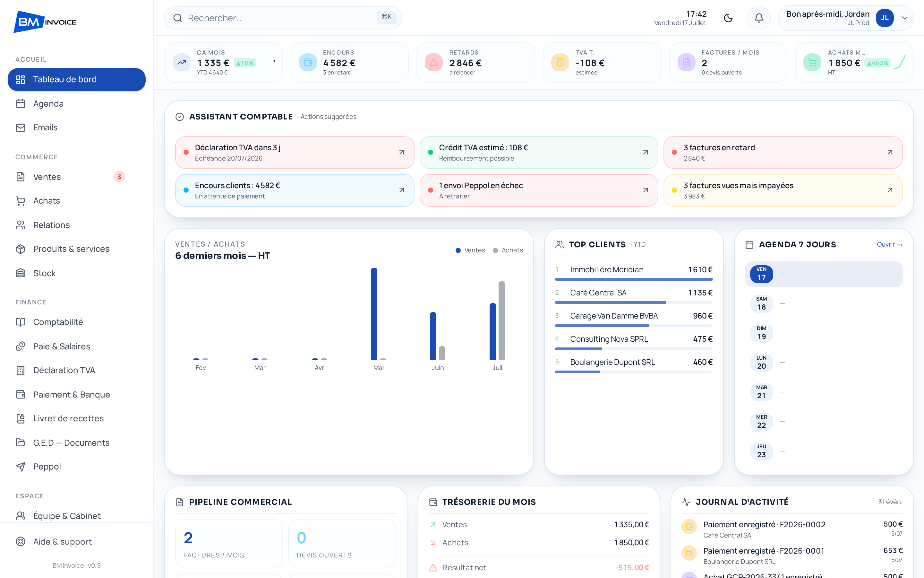Viewport: 924px width, 578px height.
Task: Click the Factures / Mois document icon
Action: pos(686,62)
